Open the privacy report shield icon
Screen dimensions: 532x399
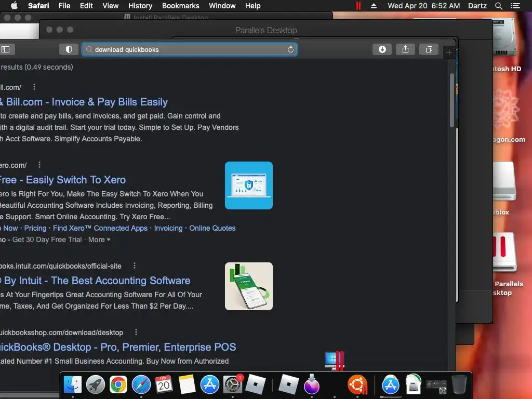click(69, 49)
